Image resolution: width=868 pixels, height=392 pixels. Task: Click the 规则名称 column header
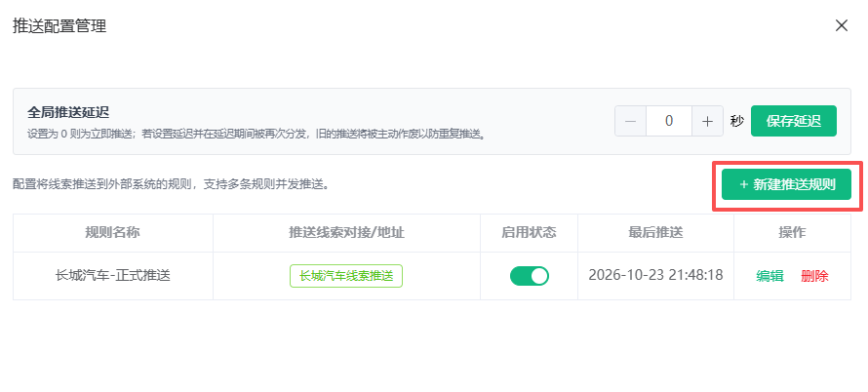tap(113, 232)
